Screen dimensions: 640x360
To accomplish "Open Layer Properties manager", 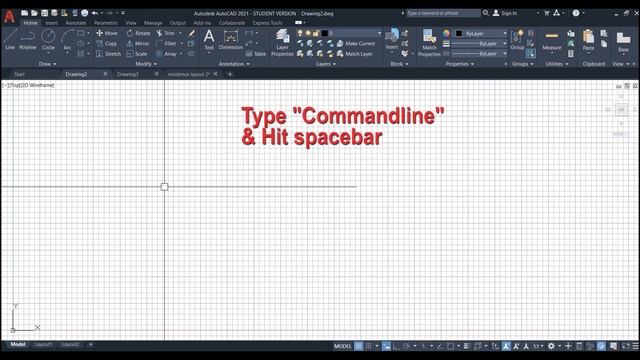I will [x=282, y=42].
